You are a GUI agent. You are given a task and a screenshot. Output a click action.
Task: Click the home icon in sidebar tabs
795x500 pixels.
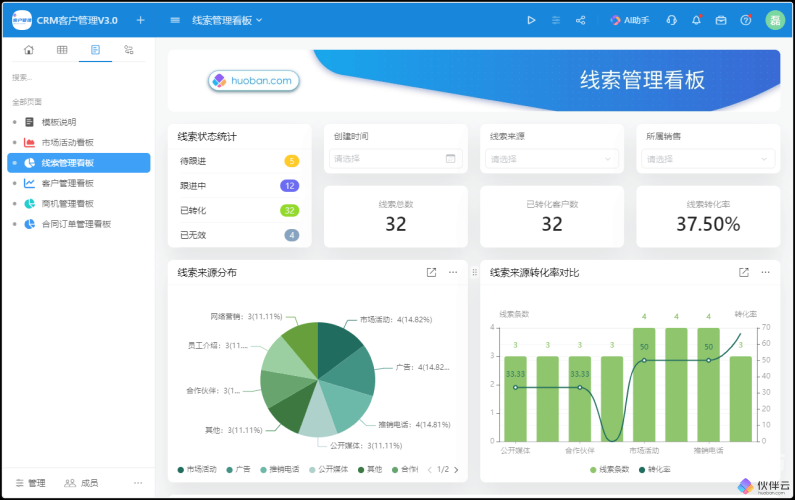click(x=29, y=49)
